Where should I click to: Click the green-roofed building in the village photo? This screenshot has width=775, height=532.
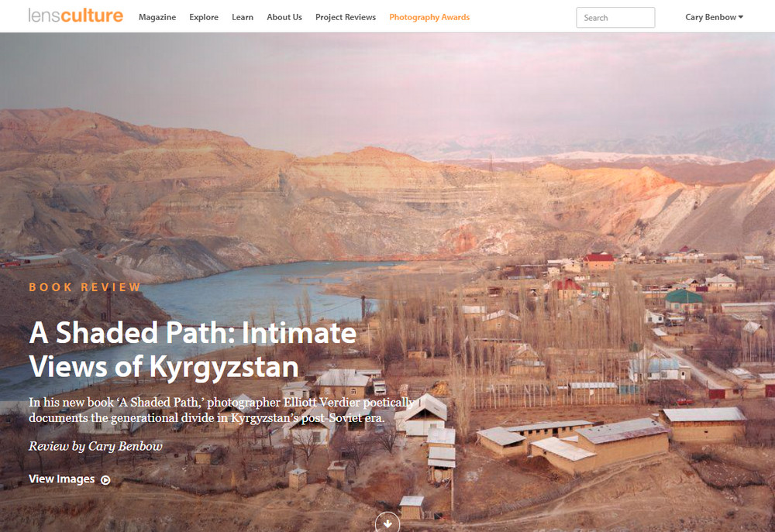coord(684,300)
